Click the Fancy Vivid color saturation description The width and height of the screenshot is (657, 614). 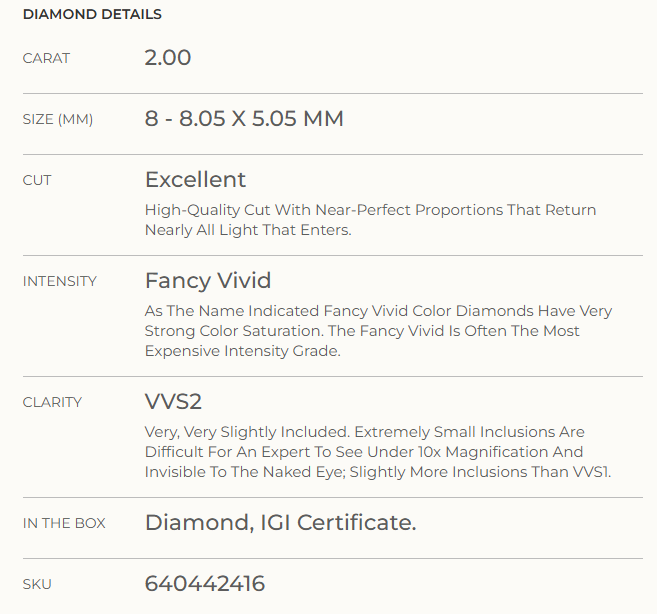(378, 331)
